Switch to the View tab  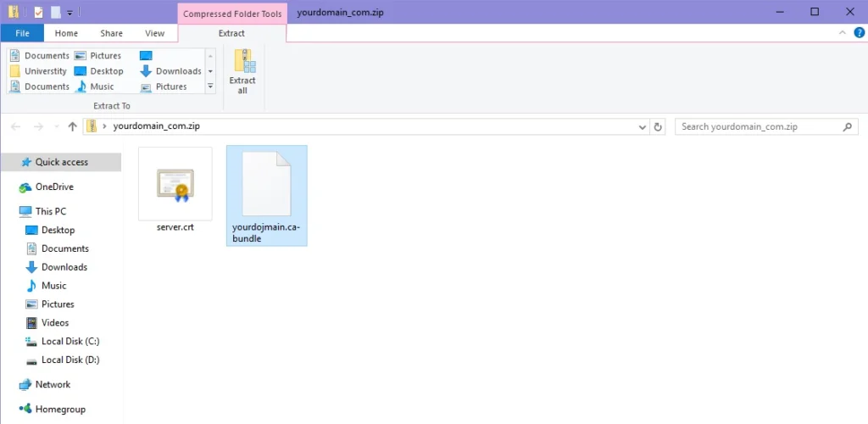click(x=154, y=33)
